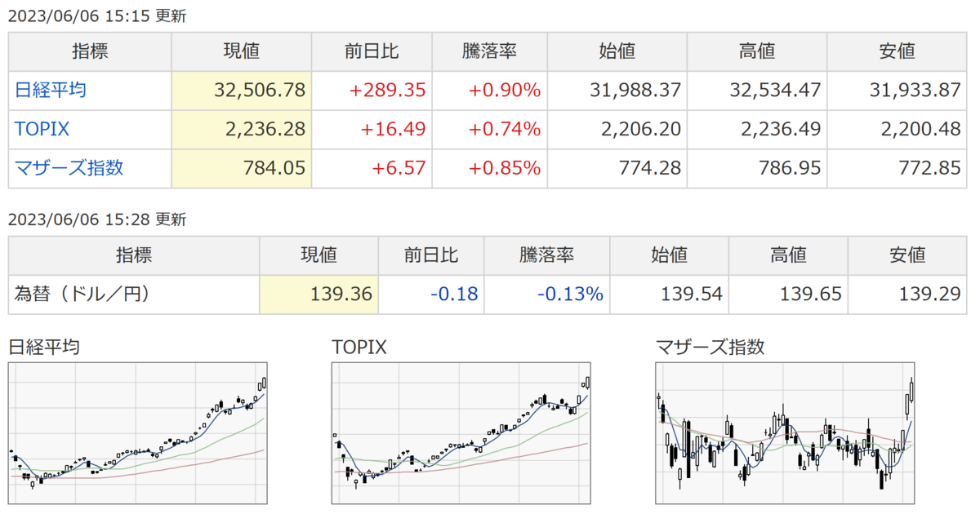Click the TOPIX chart thumbnail
The height and width of the screenshot is (514, 980).
(461, 434)
